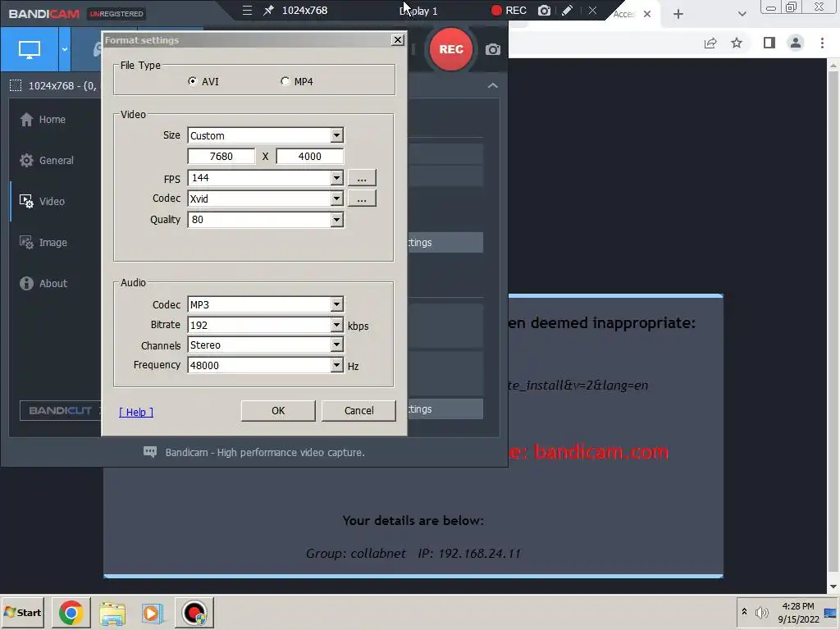Open Chrome from the taskbar
This screenshot has width=840, height=630.
[x=71, y=612]
